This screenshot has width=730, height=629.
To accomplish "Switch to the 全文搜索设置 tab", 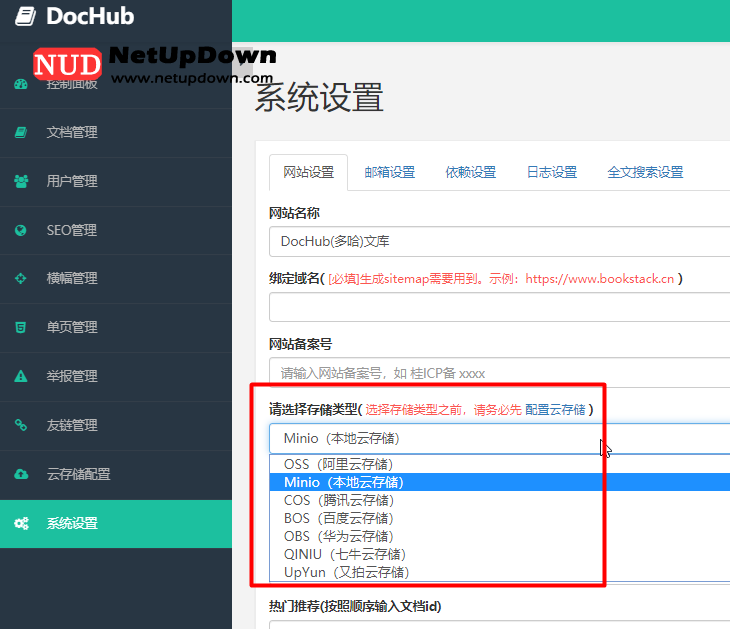I will pyautogui.click(x=645, y=172).
